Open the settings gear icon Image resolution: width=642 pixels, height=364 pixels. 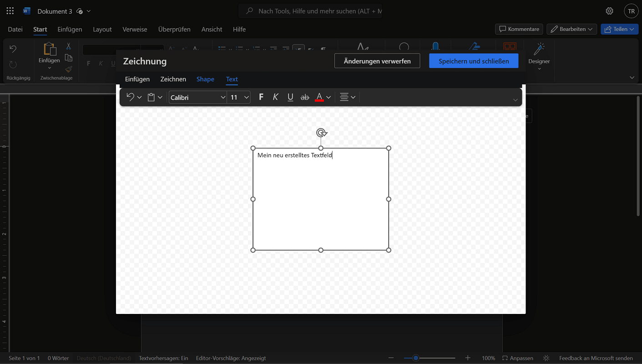click(x=609, y=11)
